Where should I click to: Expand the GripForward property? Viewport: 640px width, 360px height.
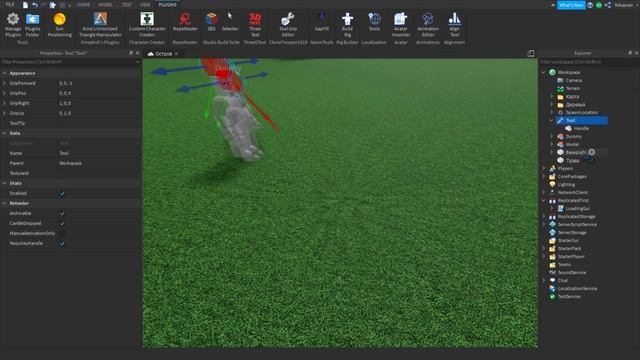coord(4,83)
